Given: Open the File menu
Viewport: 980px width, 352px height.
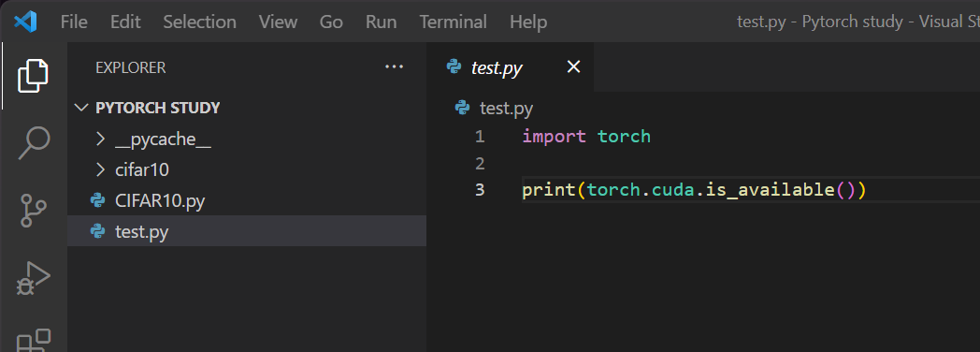Looking at the screenshot, I should coord(74,22).
